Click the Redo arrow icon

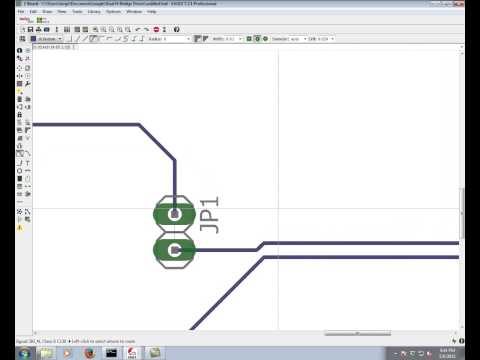coord(146,29)
